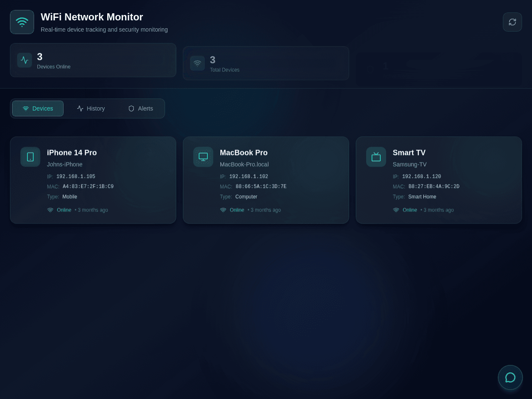Open the Alerts tab
Viewport: 532px width, 399px height.
click(x=140, y=108)
